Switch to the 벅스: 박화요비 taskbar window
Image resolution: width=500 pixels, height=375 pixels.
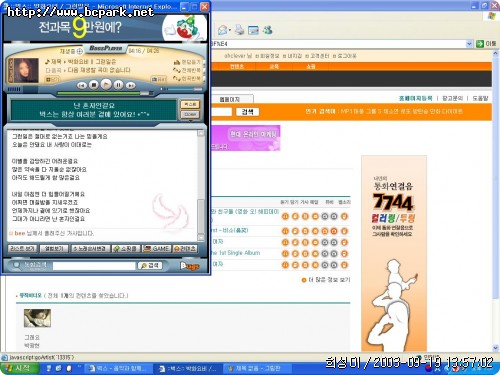(x=189, y=369)
